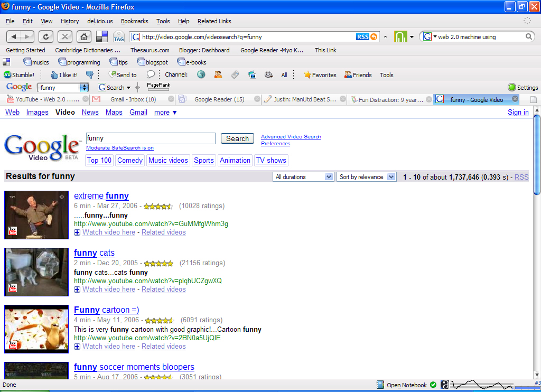The height and width of the screenshot is (392, 541).
Task: Click the RSS feed icon in address bar
Action: 362,37
